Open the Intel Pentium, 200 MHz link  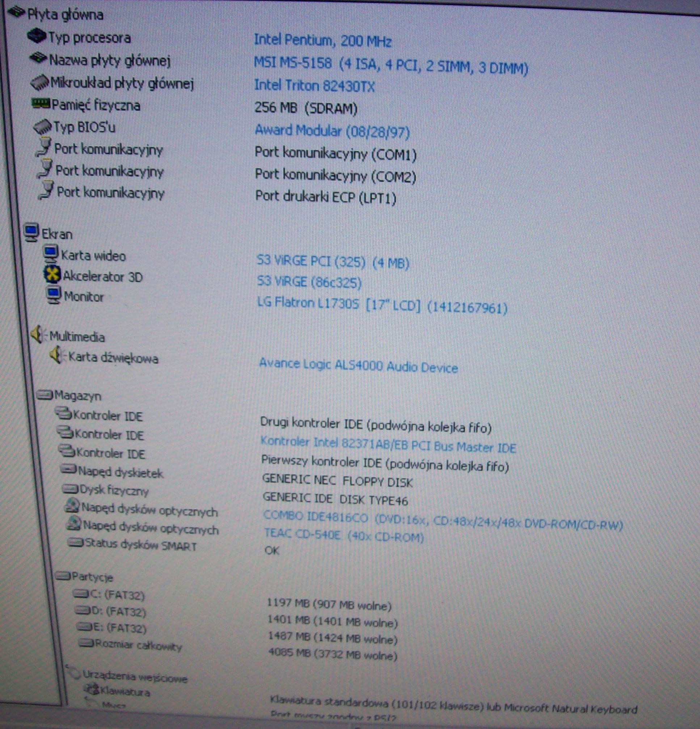[x=322, y=40]
